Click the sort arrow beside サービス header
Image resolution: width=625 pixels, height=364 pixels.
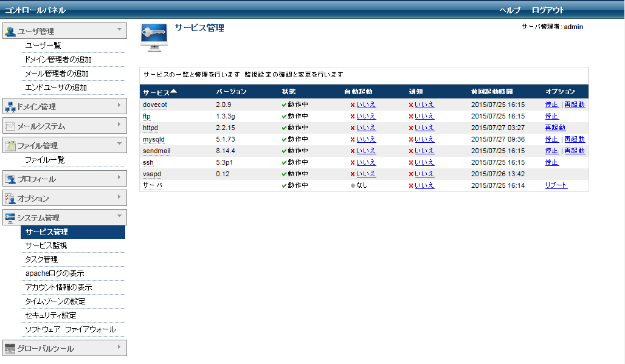(x=173, y=92)
